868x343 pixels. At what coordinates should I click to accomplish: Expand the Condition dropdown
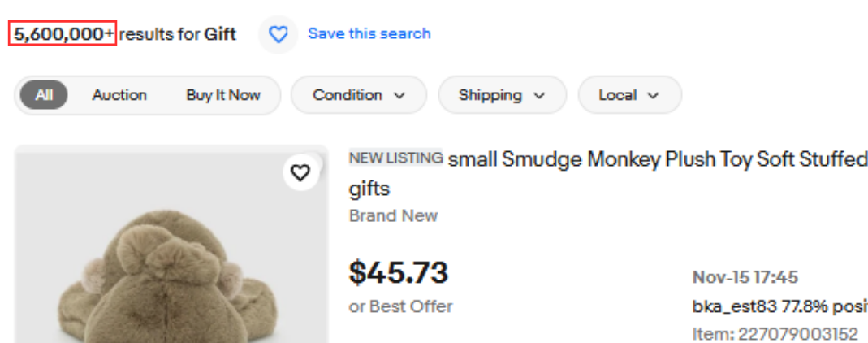(x=358, y=95)
